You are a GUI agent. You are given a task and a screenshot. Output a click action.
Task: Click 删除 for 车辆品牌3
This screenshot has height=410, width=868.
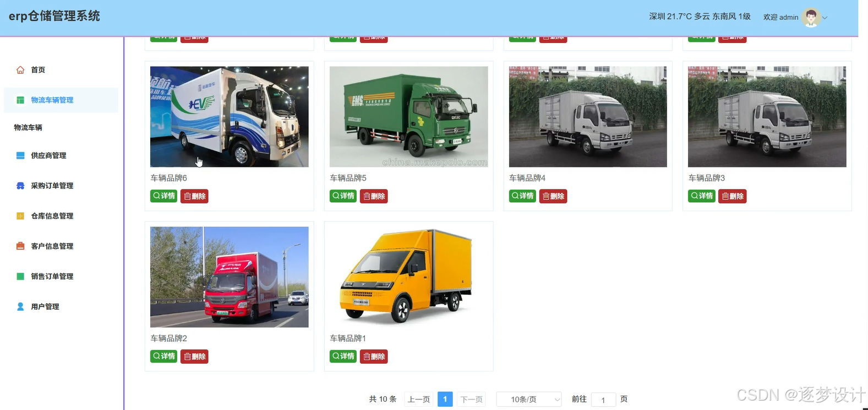click(733, 196)
